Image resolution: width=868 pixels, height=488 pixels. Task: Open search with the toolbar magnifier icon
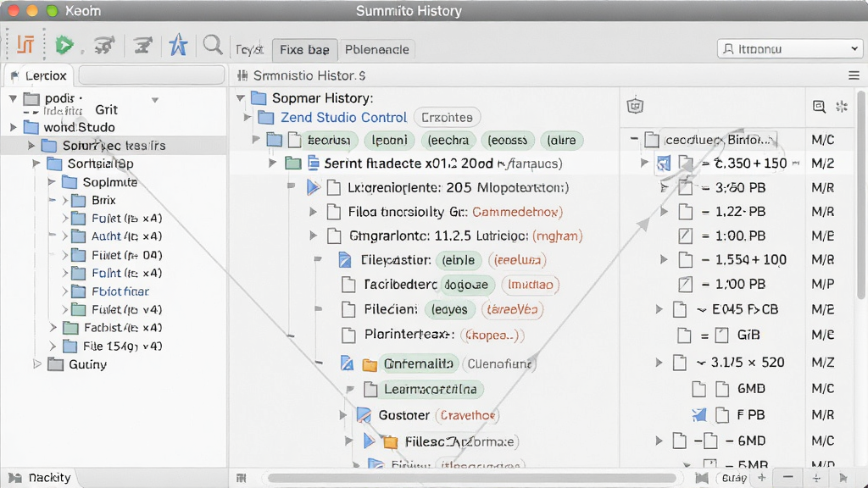pos(213,44)
